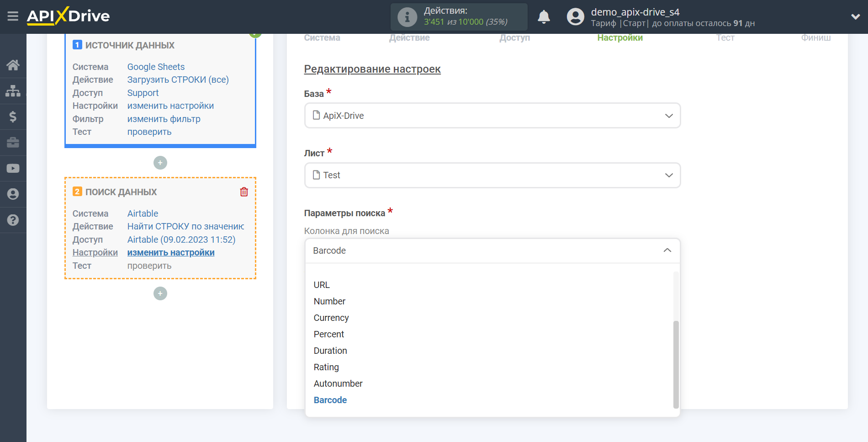Click the Колонка для поиска label
The width and height of the screenshot is (868, 442).
[x=347, y=231]
